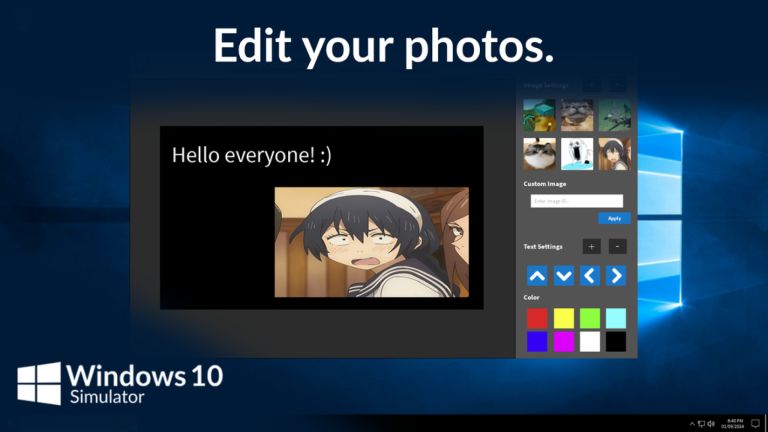This screenshot has width=768, height=432.
Task: Pick the green text color
Action: point(590,318)
